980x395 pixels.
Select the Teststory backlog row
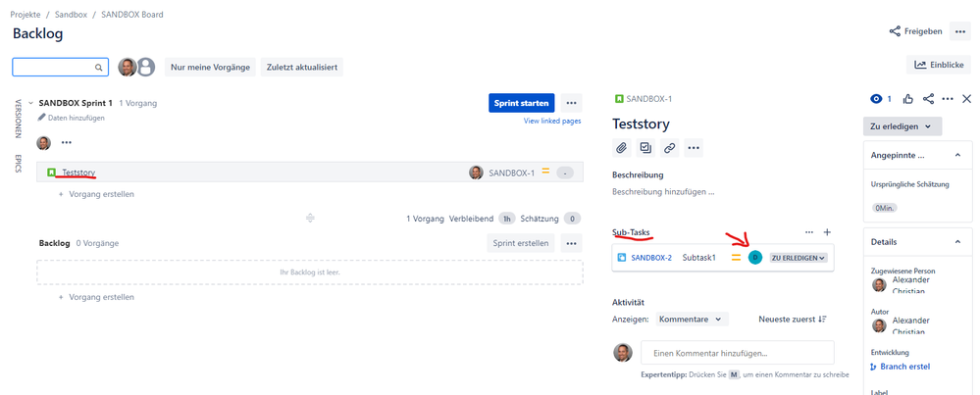[x=310, y=173]
